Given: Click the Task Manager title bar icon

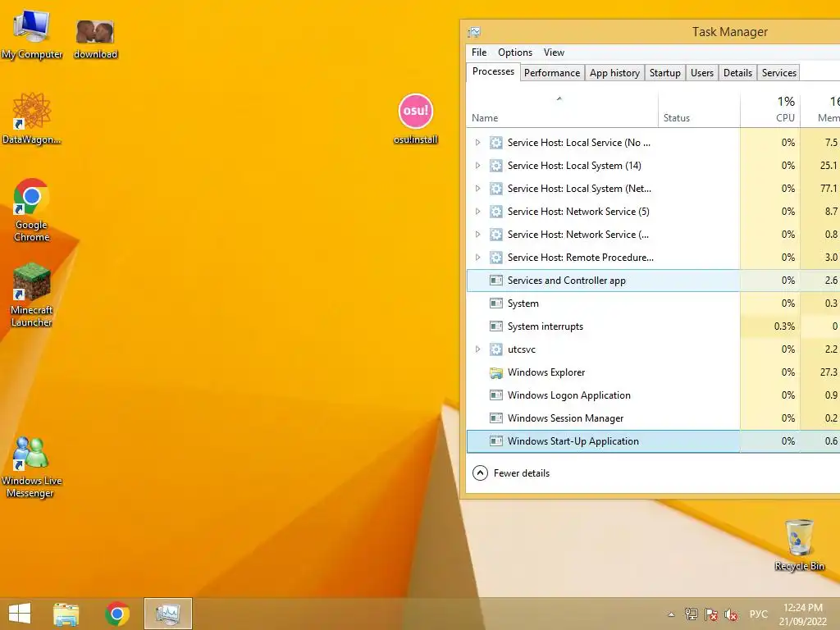Looking at the screenshot, I should [x=474, y=32].
